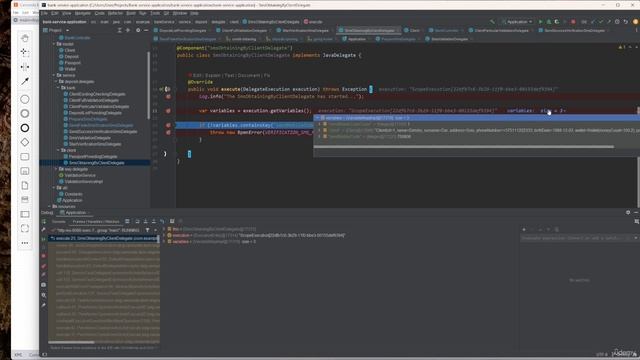
Task: Select PassportProvidingDelegate in project tree
Action: [93, 156]
